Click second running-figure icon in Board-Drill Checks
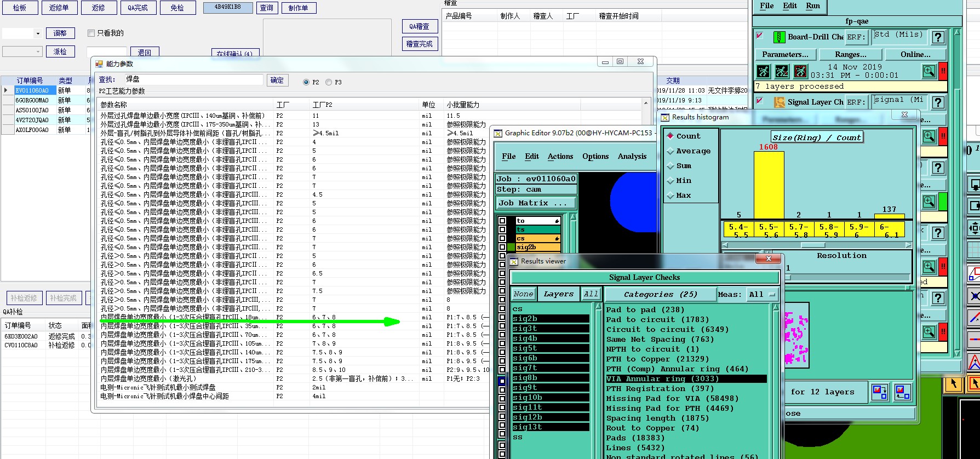The height and width of the screenshot is (459, 980). (782, 71)
